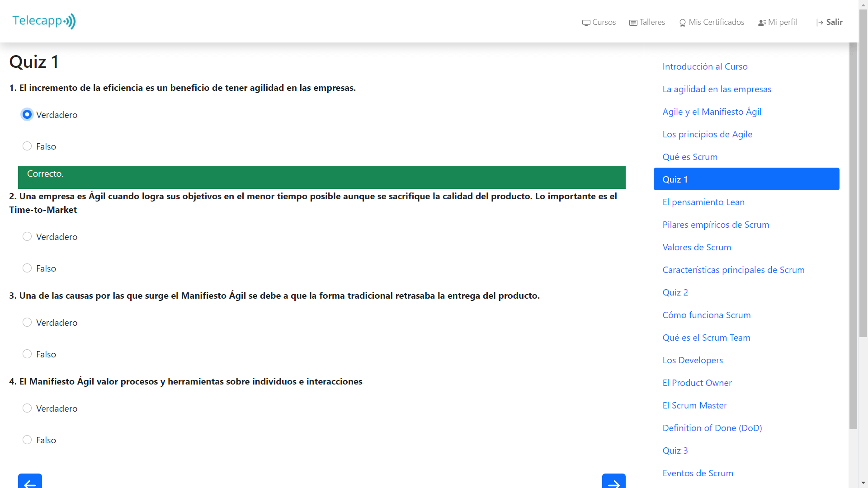Open Quiz 2 in the sidebar
The image size is (868, 488).
(675, 292)
